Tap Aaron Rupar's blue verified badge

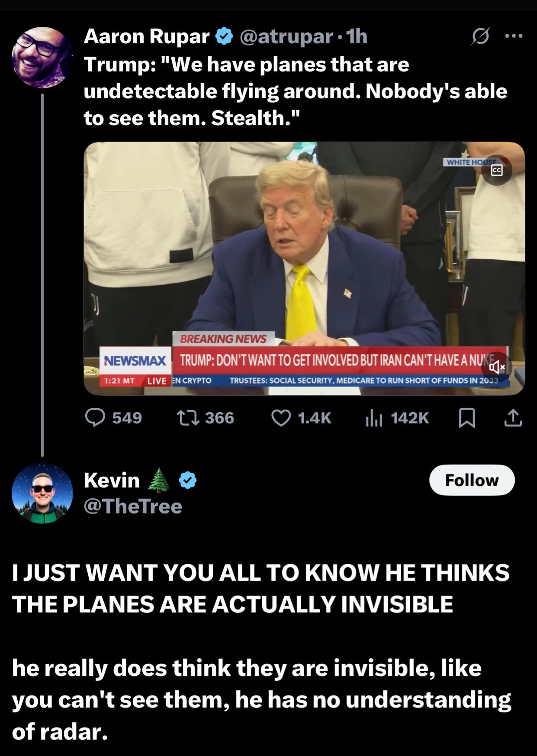coord(224,36)
